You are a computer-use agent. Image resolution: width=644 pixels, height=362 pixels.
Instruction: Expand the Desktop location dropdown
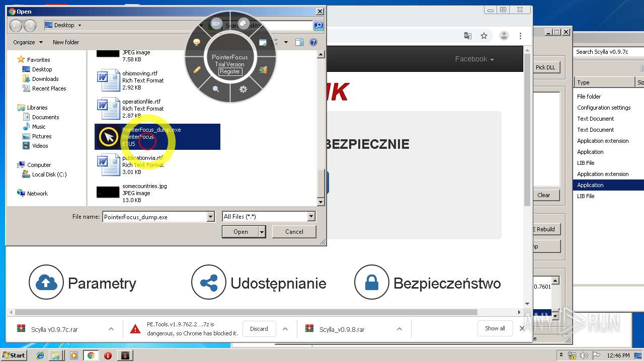79,25
